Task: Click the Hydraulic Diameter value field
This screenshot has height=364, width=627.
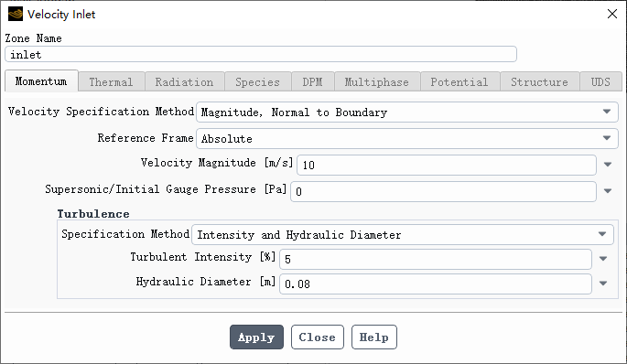Action: pyautogui.click(x=436, y=284)
